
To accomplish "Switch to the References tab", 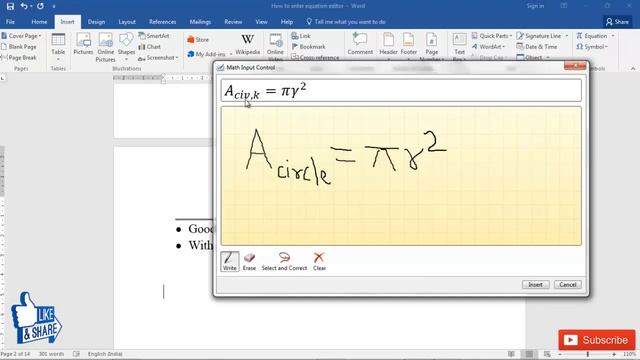I will click(162, 22).
